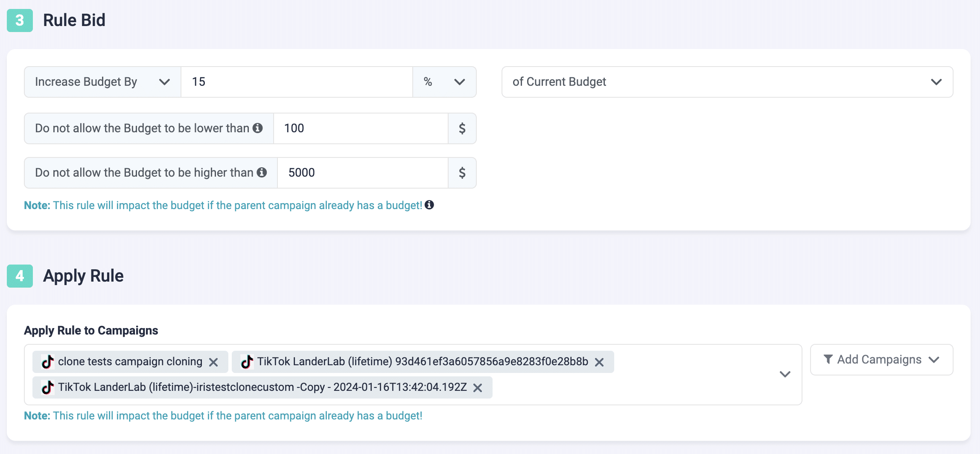Edit the budget increase value 15

(297, 82)
